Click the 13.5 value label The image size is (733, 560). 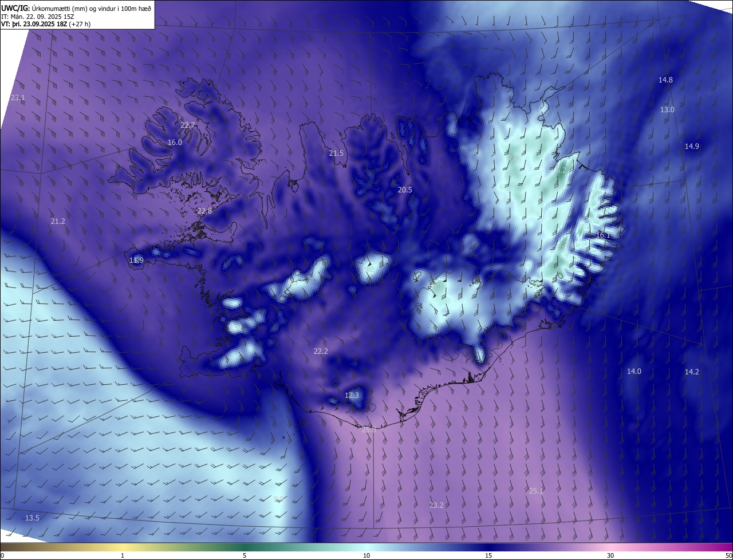coord(32,518)
